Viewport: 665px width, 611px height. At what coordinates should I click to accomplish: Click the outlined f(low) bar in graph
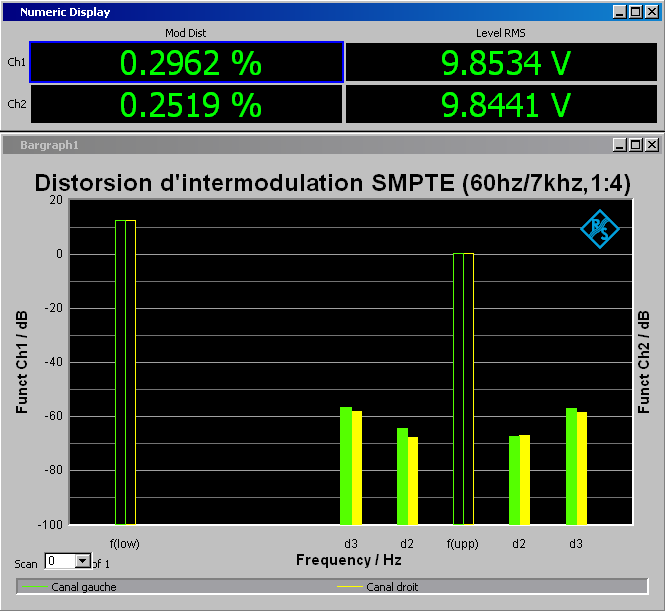pyautogui.click(x=126, y=372)
